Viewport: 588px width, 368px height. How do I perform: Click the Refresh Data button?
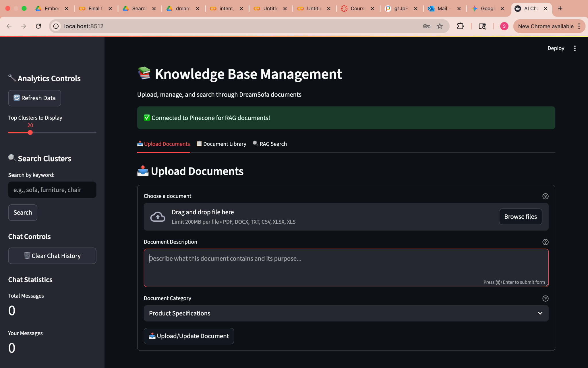(34, 98)
